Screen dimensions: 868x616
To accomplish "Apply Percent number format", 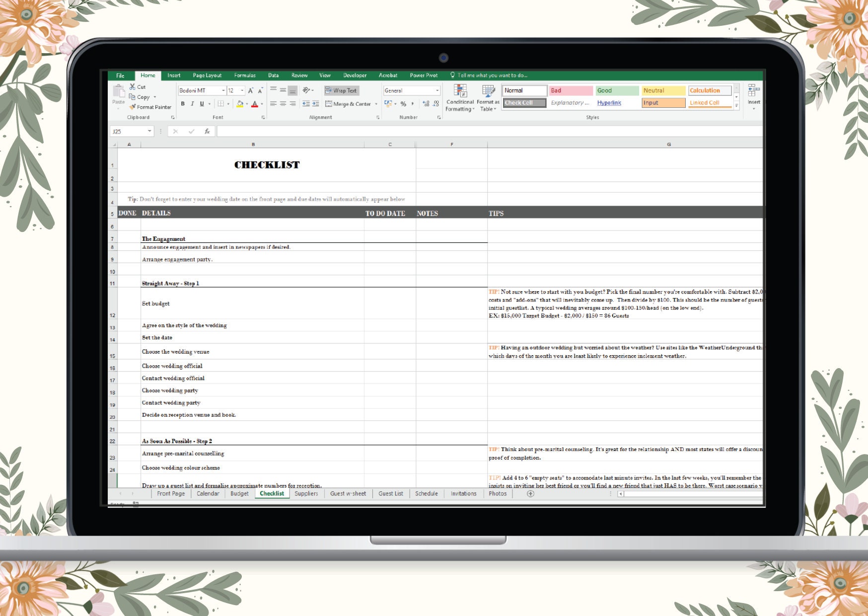I will tap(403, 104).
